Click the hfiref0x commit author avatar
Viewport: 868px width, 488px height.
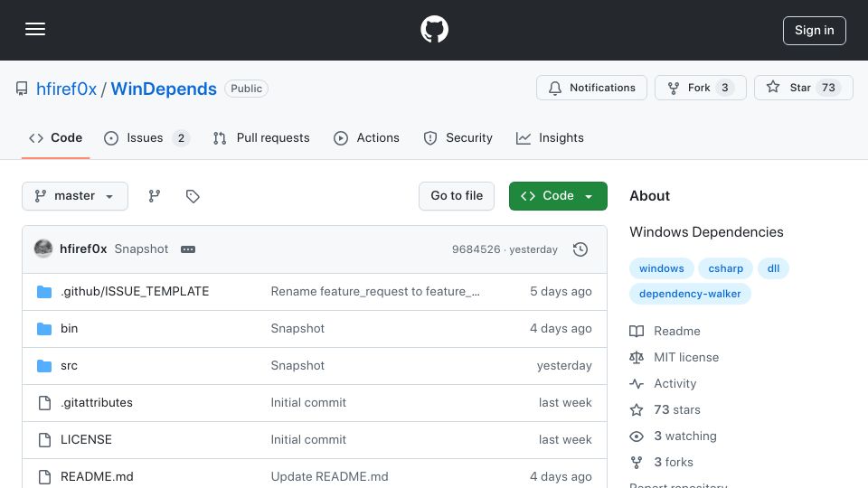43,249
